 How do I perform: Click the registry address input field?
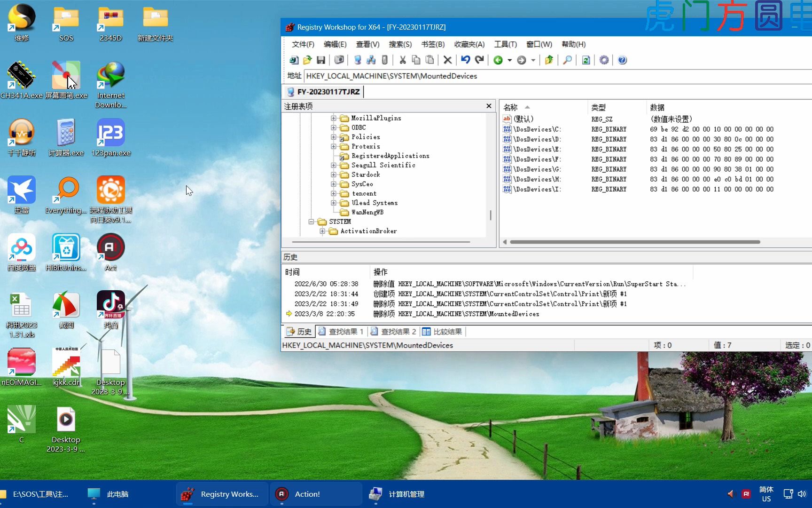coord(558,76)
